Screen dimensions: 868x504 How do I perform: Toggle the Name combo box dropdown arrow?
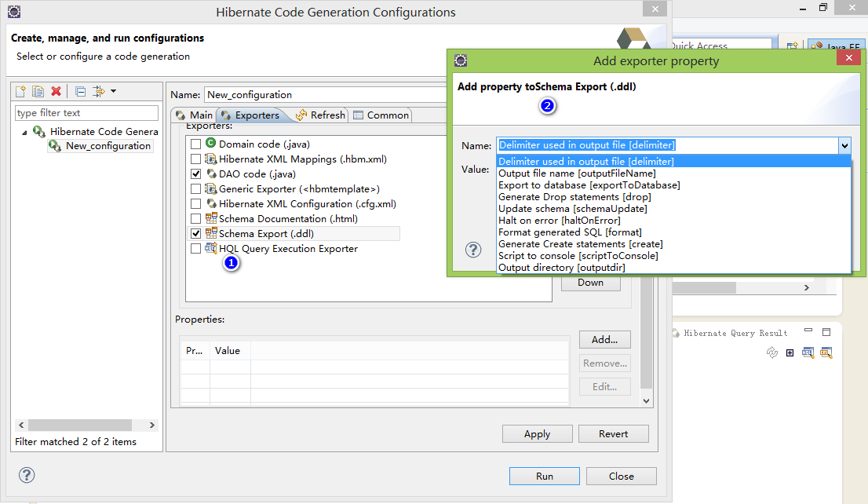[x=844, y=146]
